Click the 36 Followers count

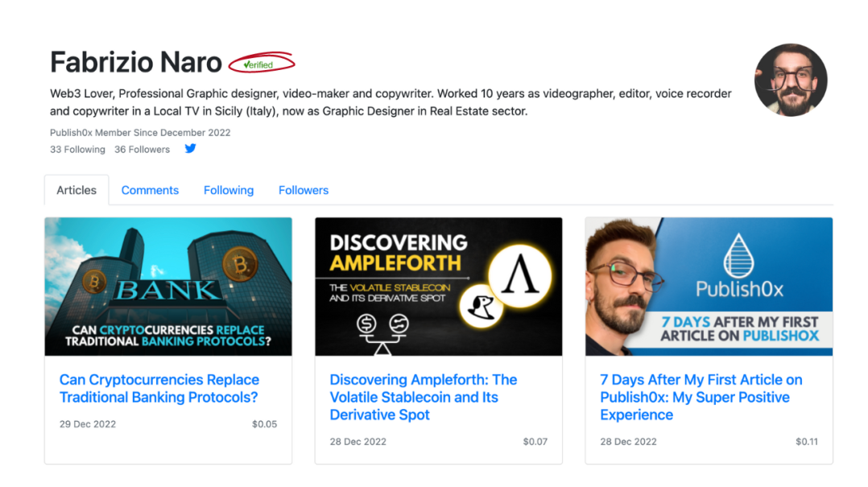click(142, 149)
